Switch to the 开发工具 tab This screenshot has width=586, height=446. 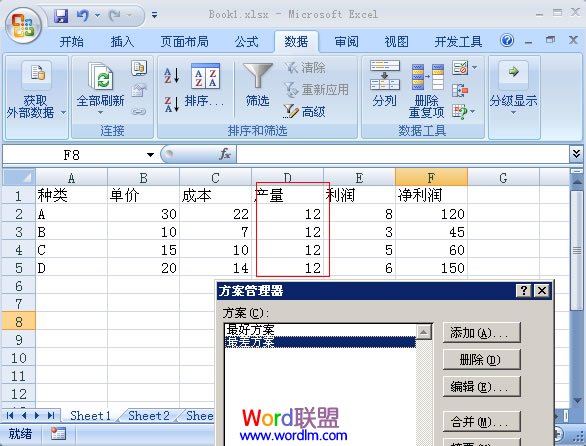coord(458,41)
